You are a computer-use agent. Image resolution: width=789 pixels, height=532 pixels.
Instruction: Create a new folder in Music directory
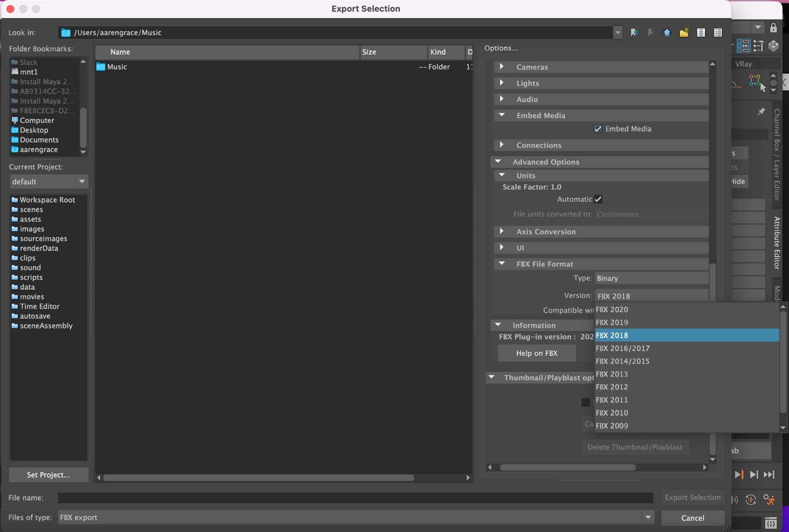(684, 33)
